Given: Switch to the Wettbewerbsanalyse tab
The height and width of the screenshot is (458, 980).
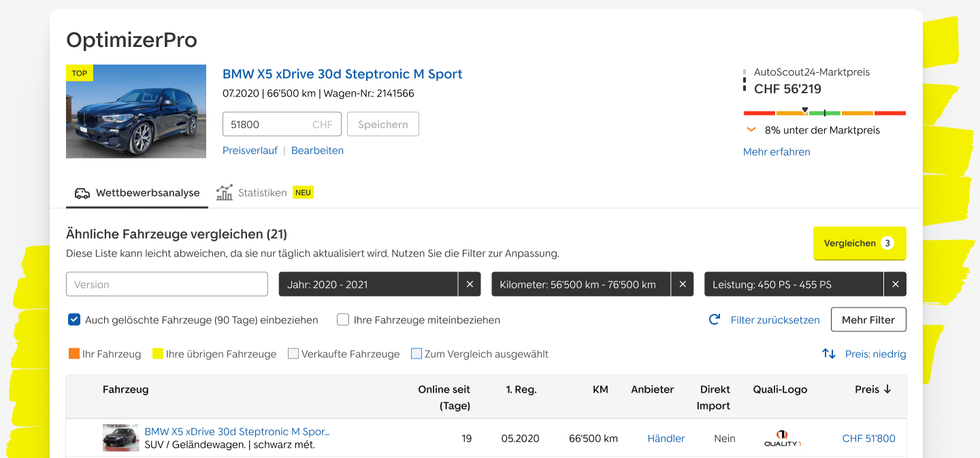Looking at the screenshot, I should [x=137, y=193].
